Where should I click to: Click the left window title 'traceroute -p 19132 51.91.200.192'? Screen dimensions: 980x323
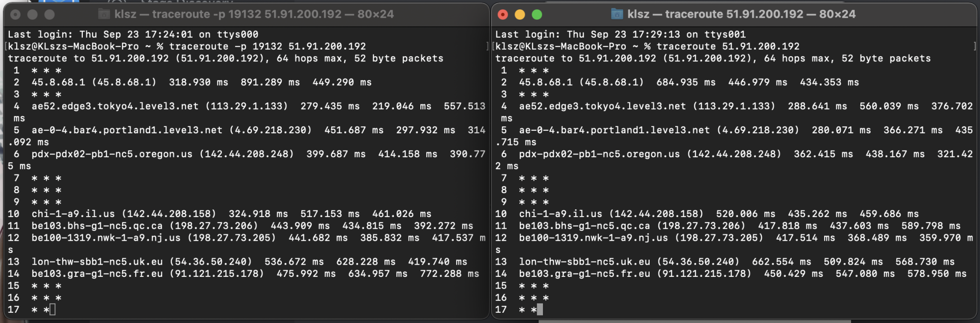coord(246,14)
